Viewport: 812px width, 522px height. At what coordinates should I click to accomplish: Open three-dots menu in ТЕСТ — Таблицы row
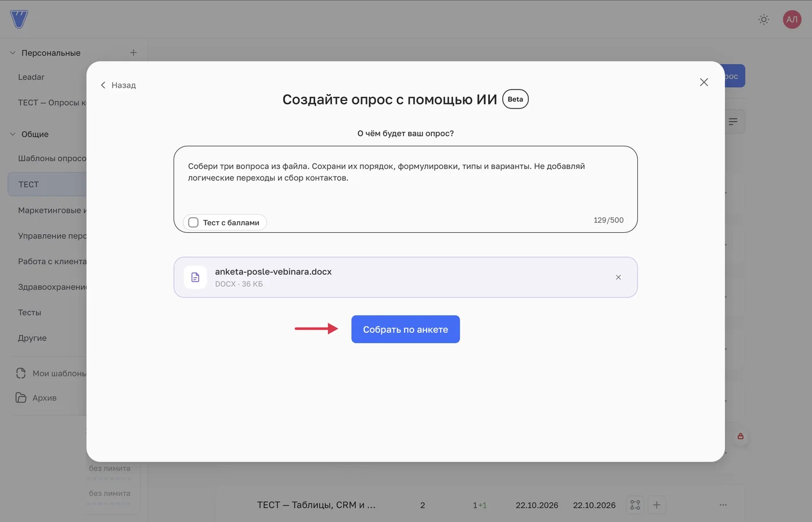click(x=723, y=505)
